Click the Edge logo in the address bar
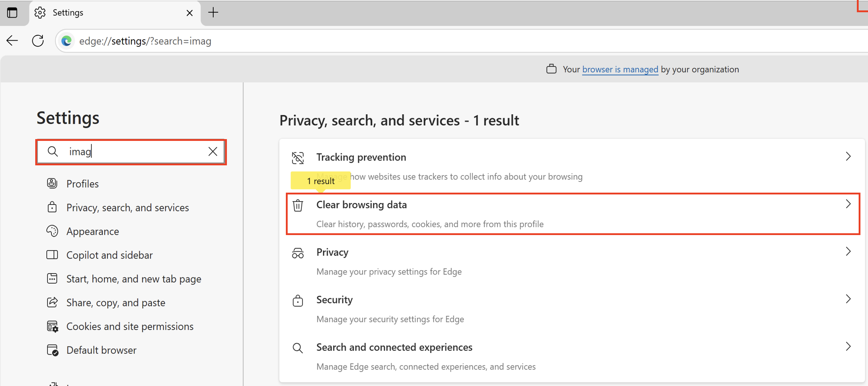Viewport: 868px width, 386px height. [x=67, y=41]
